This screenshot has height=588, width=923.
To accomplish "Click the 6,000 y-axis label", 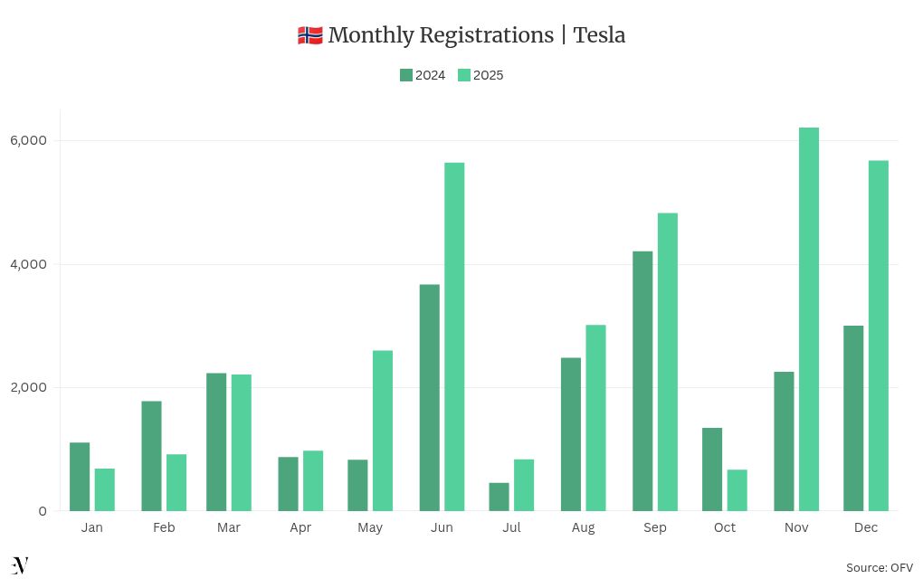I will point(28,140).
